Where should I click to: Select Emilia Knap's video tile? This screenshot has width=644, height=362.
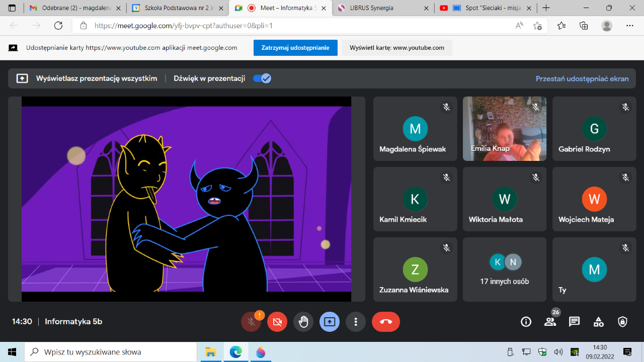coord(504,129)
